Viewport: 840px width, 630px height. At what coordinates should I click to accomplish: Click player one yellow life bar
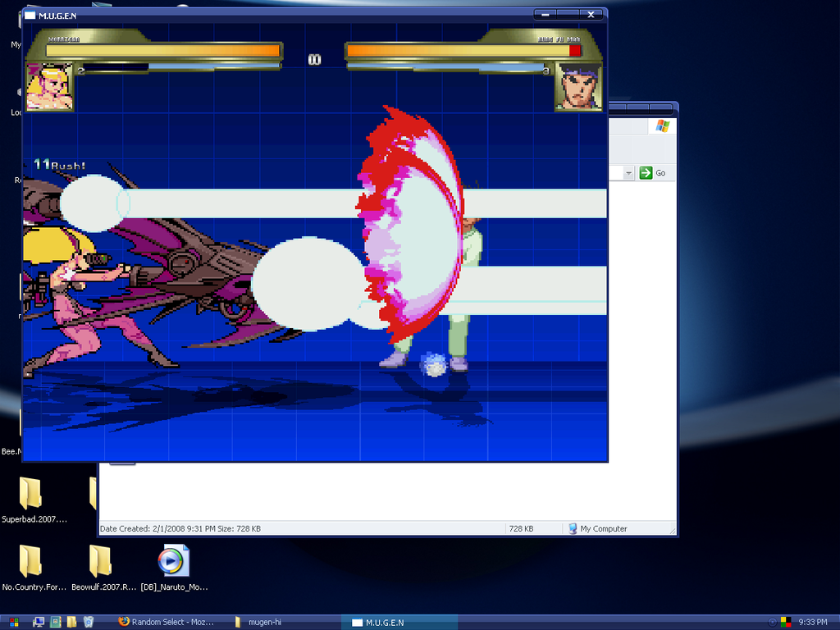click(x=163, y=50)
